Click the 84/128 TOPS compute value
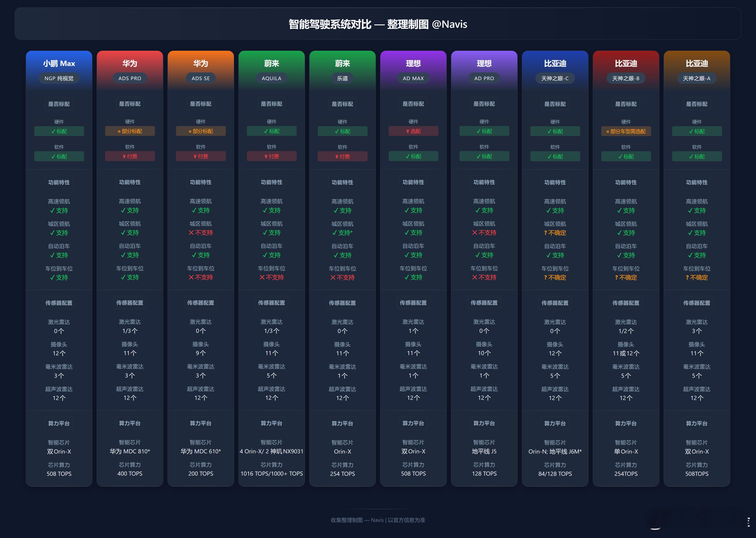Screen dimensions: 756x538 point(555,474)
